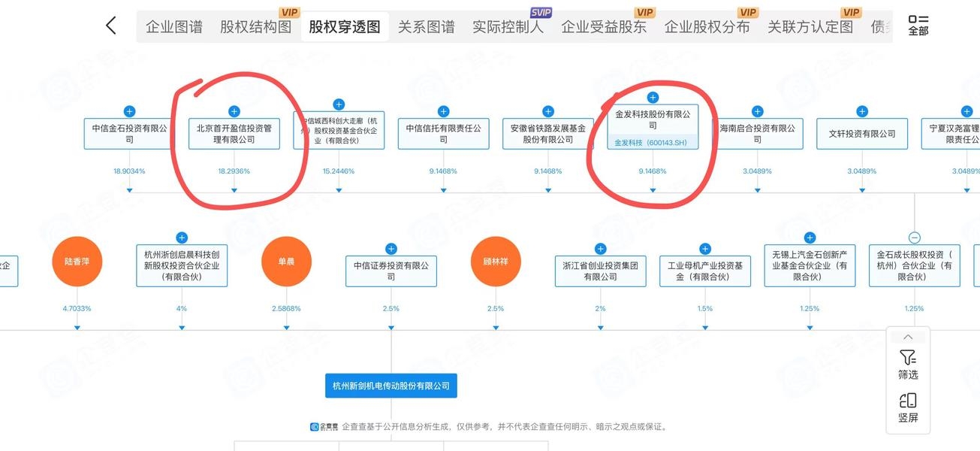Image resolution: width=980 pixels, height=451 pixels.
Task: Expand 中信金石投资有限公司 plus node
Action: tap(129, 111)
